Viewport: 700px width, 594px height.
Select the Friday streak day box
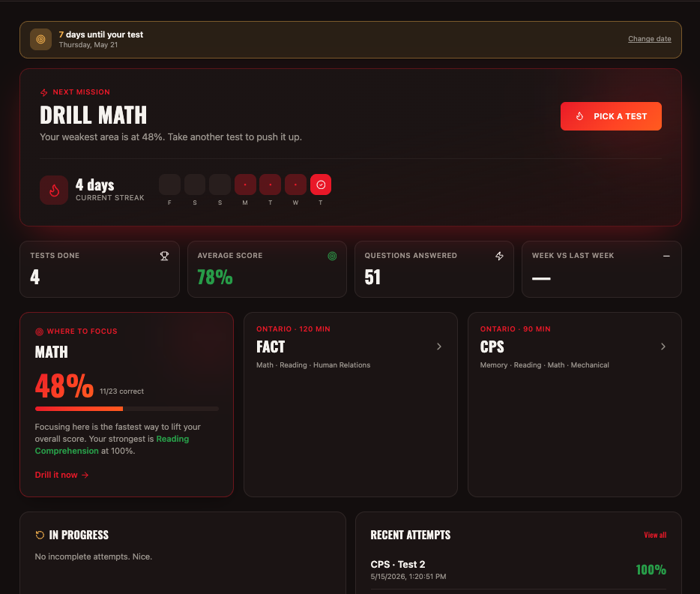point(169,184)
